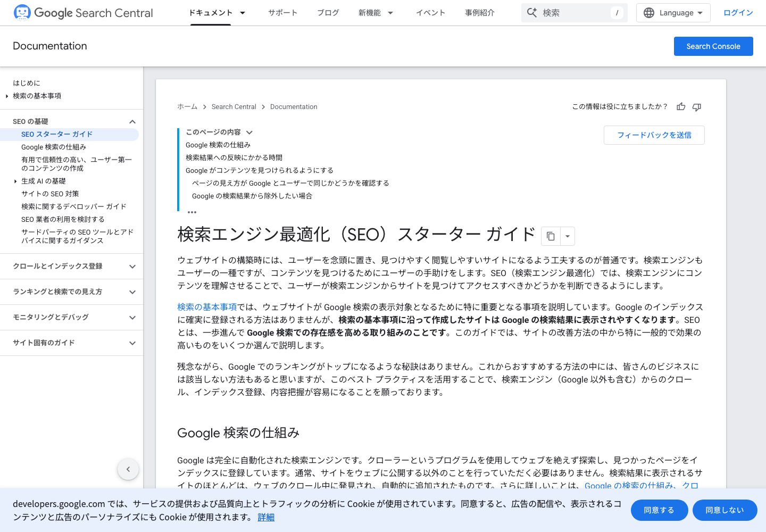Collapse the SEO の基礎 section
Screen dimensions: 766x532
click(x=132, y=122)
